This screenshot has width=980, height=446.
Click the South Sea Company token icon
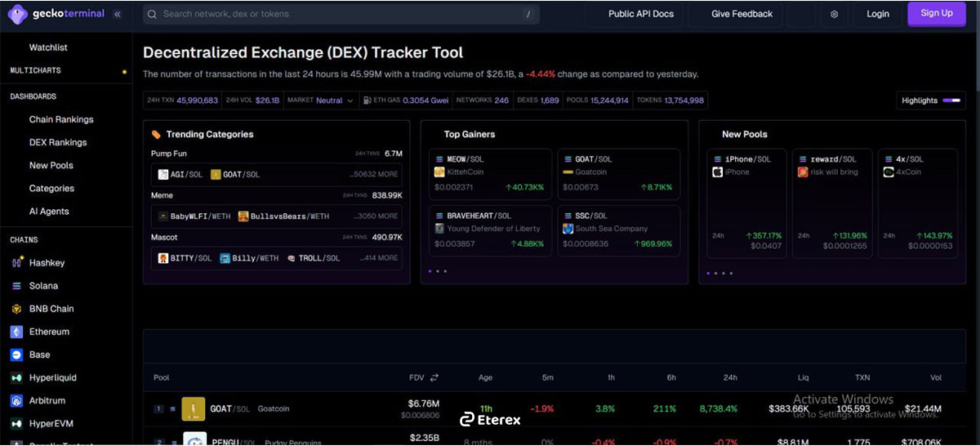pyautogui.click(x=568, y=229)
